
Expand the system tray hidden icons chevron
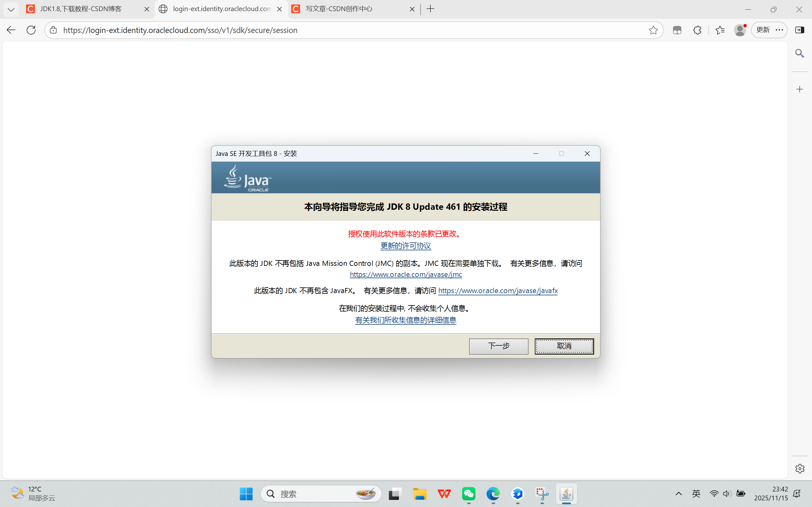(679, 494)
